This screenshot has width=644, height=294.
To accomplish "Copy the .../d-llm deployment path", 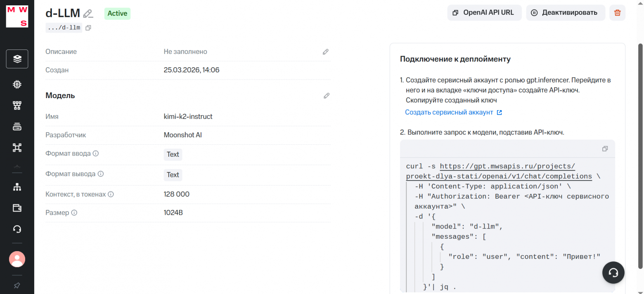I will 88,28.
